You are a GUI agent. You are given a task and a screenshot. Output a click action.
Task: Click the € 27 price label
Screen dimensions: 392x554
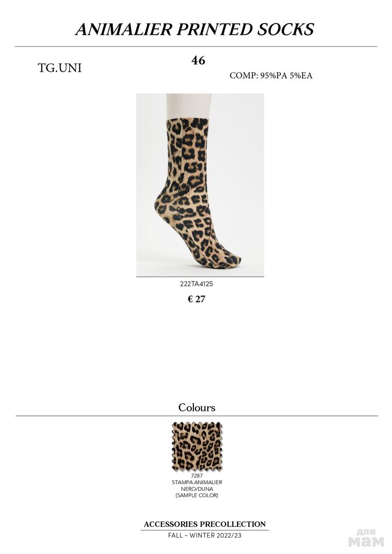pyautogui.click(x=197, y=299)
